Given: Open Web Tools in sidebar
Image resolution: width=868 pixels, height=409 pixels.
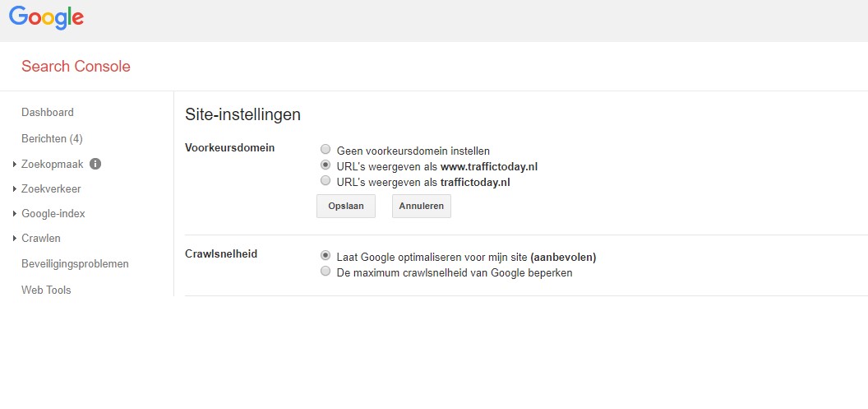Looking at the screenshot, I should [x=46, y=290].
